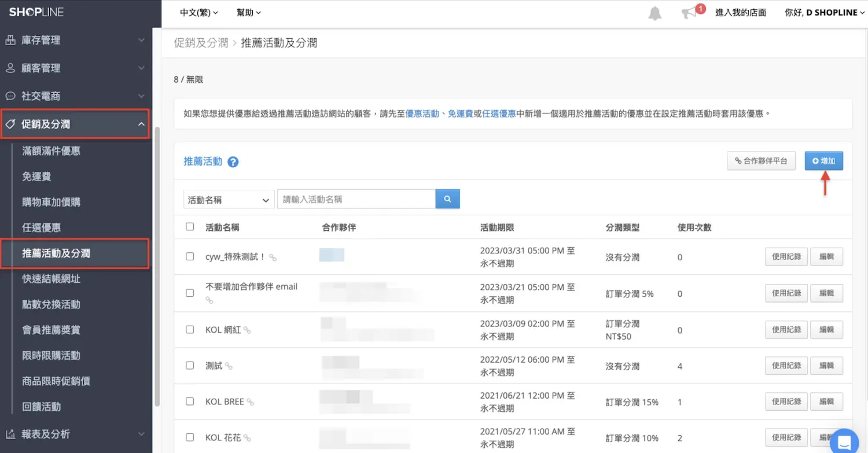Collapse the 促銷及分潤 sidebar section
This screenshot has height=453, width=868.
click(x=142, y=123)
